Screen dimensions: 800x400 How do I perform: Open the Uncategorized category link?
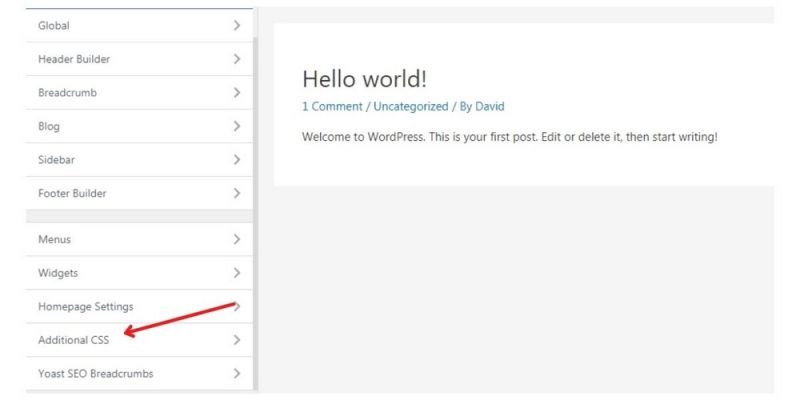[410, 107]
